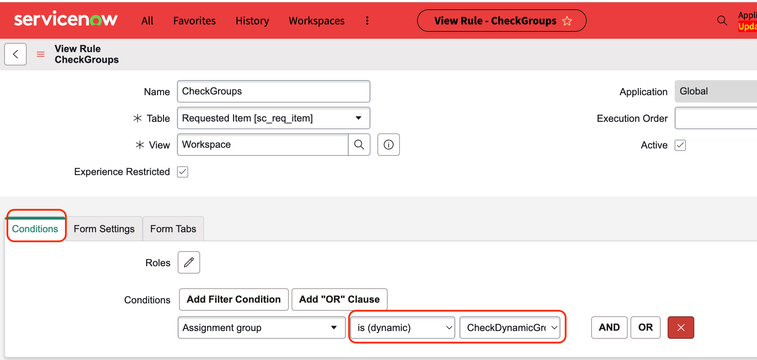
Task: Click the View Rule - CheckGroups title pill
Action: (502, 21)
